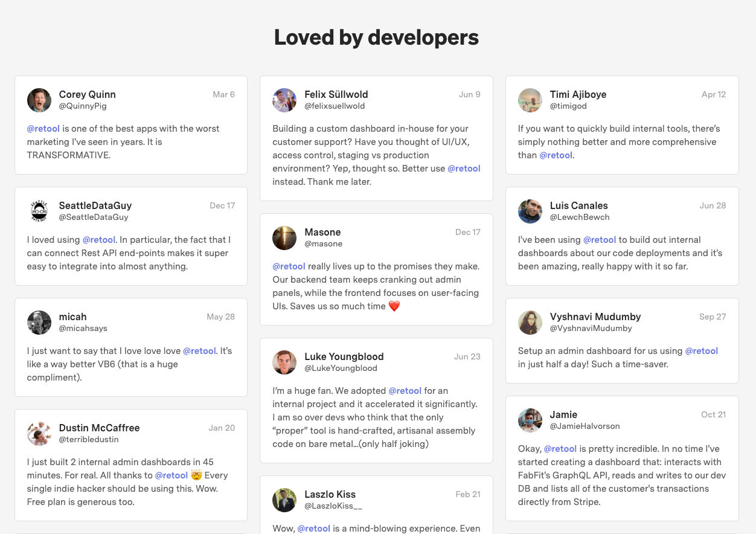Viewport: 756px width, 534px height.
Task: Click the name Corey Quinn
Action: click(88, 94)
